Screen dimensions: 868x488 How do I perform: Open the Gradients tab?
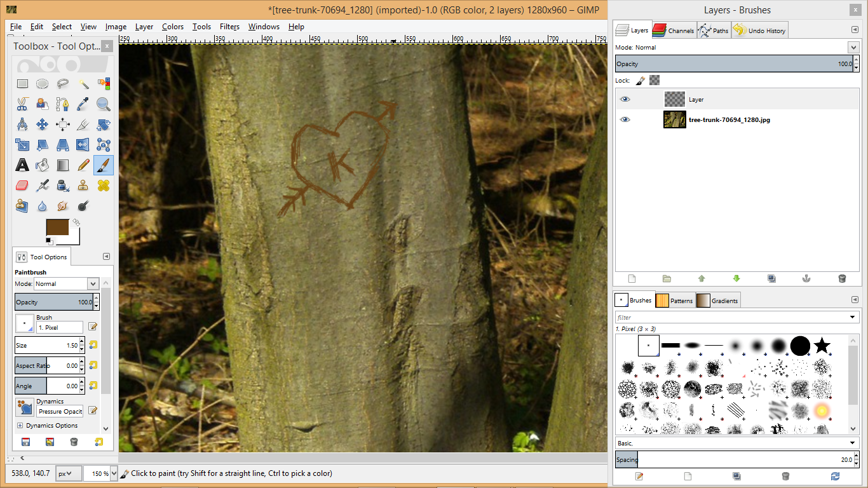(x=718, y=301)
